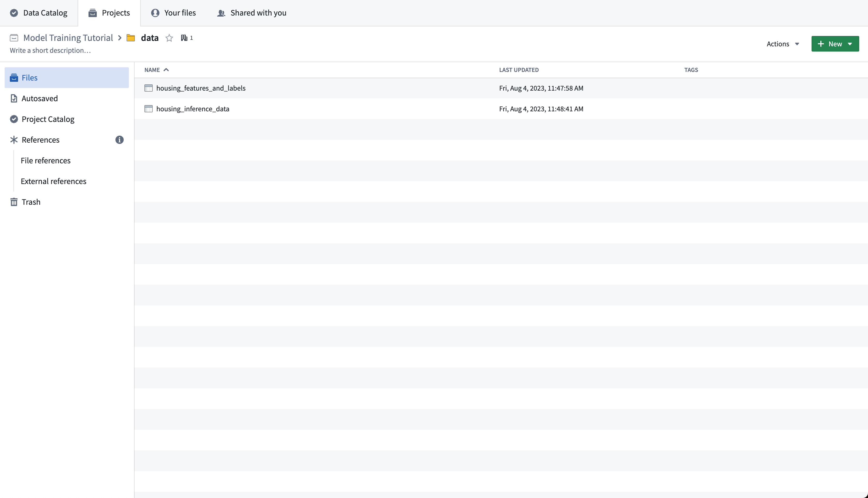This screenshot has width=868, height=498.
Task: Open Shared with you section
Action: tap(258, 12)
